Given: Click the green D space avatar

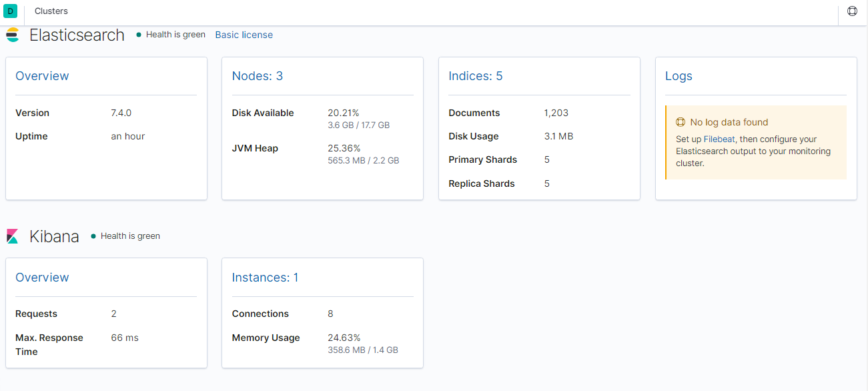Looking at the screenshot, I should coord(11,11).
